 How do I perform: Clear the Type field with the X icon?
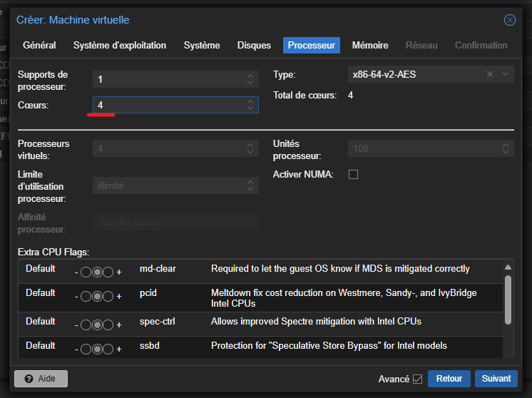point(490,74)
